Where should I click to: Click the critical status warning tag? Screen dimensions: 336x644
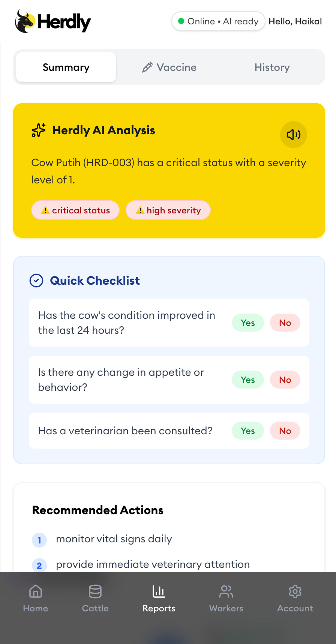click(75, 210)
